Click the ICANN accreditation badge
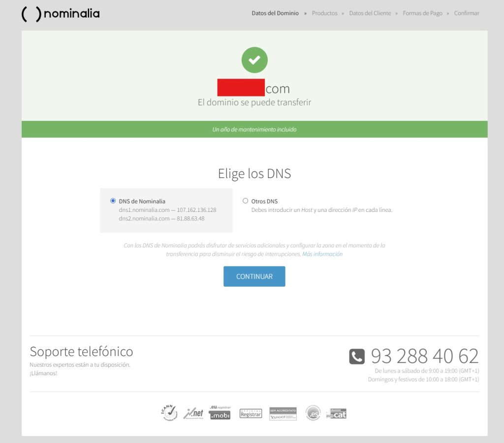Viewport: 504px width, 443px height. tap(169, 413)
